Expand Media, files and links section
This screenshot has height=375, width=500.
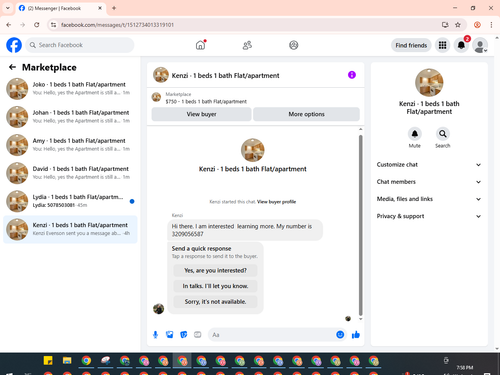pyautogui.click(x=429, y=199)
